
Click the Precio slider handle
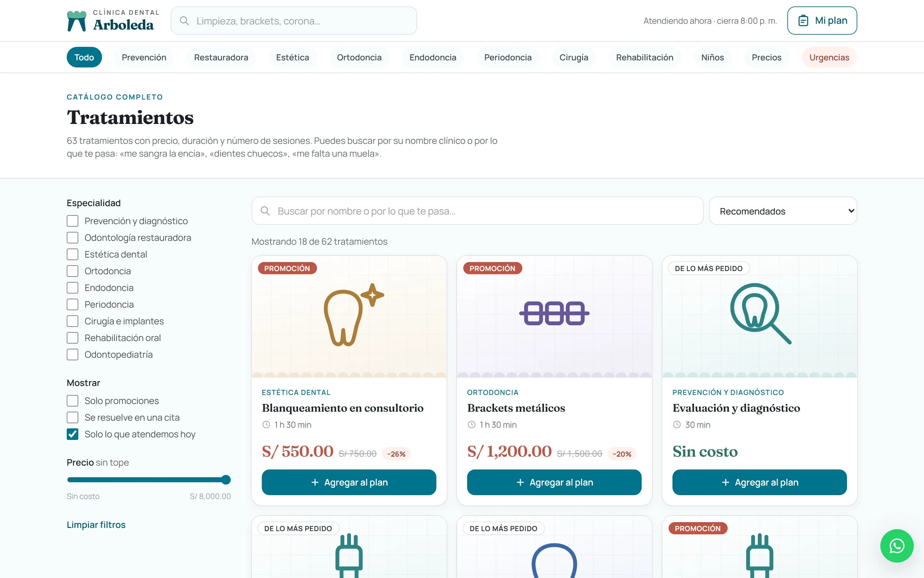226,480
